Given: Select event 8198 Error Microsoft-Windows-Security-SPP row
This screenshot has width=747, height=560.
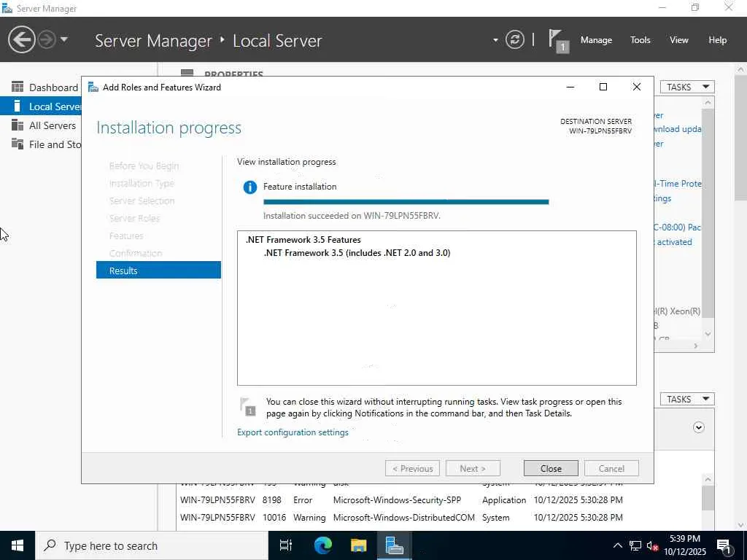Looking at the screenshot, I should pos(401,500).
